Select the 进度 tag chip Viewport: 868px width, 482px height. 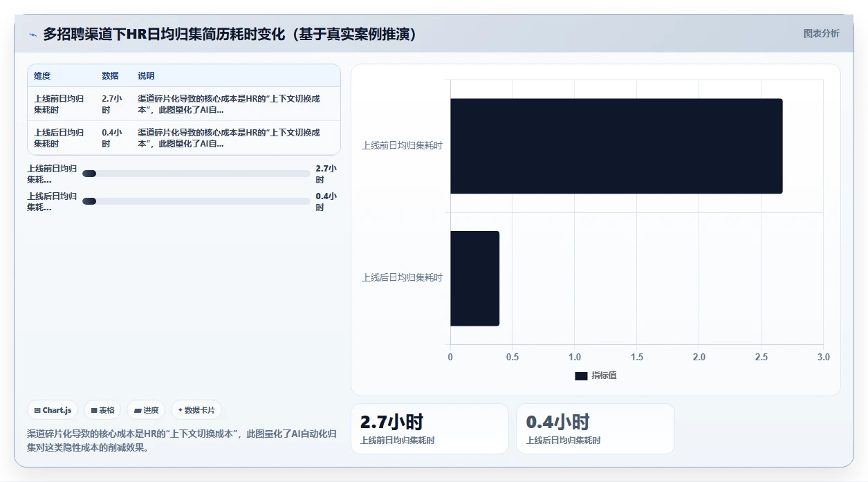(146, 410)
